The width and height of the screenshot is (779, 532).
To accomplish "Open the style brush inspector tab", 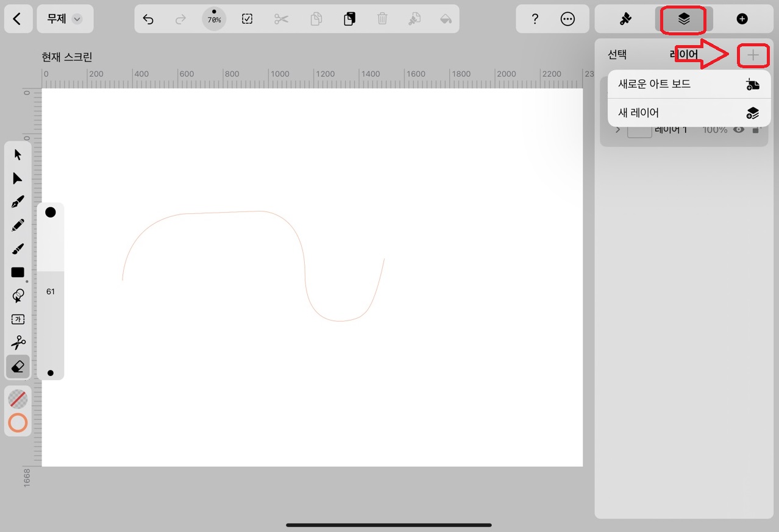I will [x=625, y=19].
